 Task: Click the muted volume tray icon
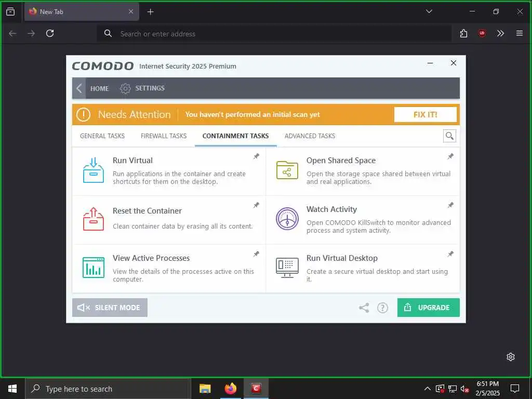tap(464, 389)
